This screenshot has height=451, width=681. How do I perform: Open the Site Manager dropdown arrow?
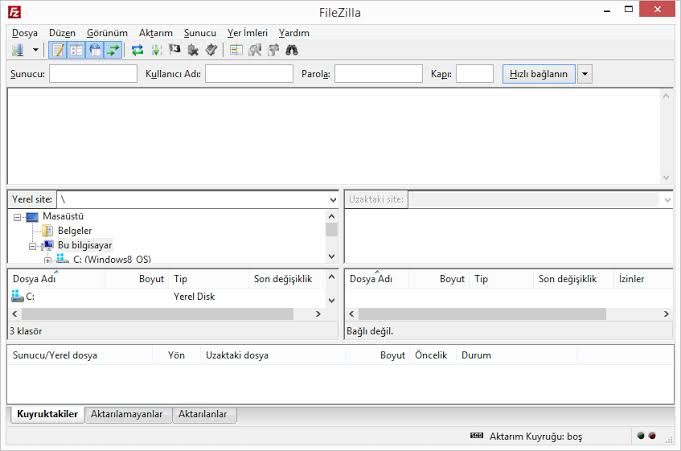36,50
